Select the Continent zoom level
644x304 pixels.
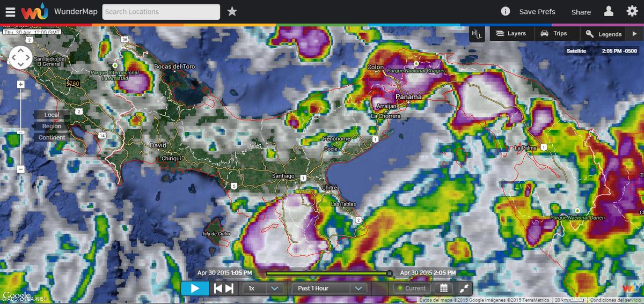pyautogui.click(x=52, y=137)
